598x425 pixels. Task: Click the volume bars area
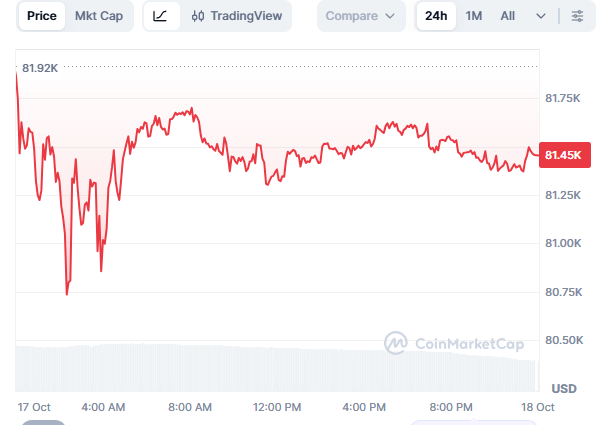pyautogui.click(x=277, y=368)
